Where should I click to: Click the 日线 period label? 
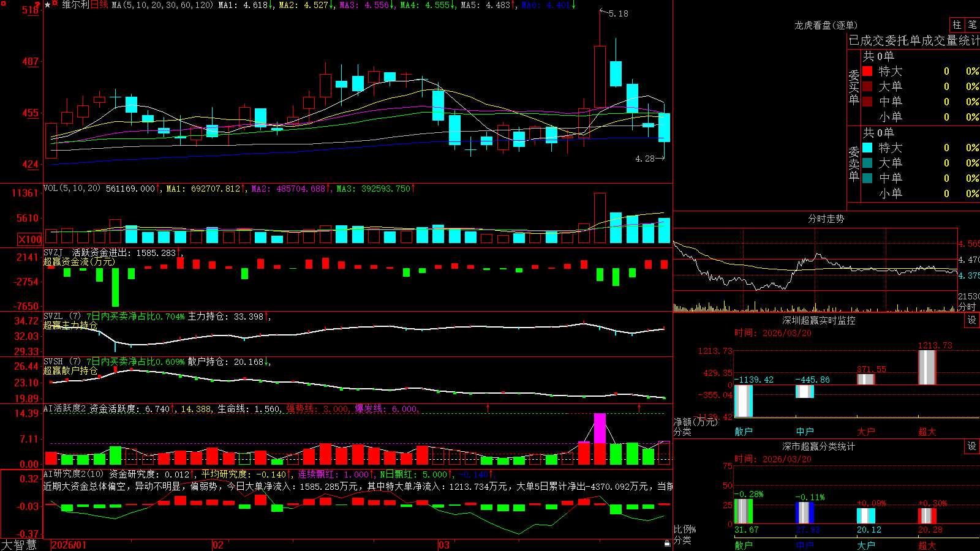coord(99,5)
